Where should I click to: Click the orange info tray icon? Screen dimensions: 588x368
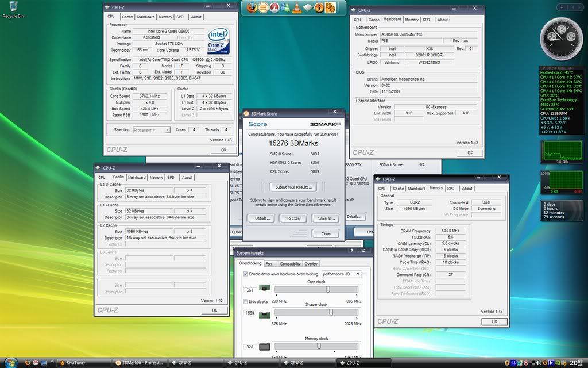pos(545,363)
